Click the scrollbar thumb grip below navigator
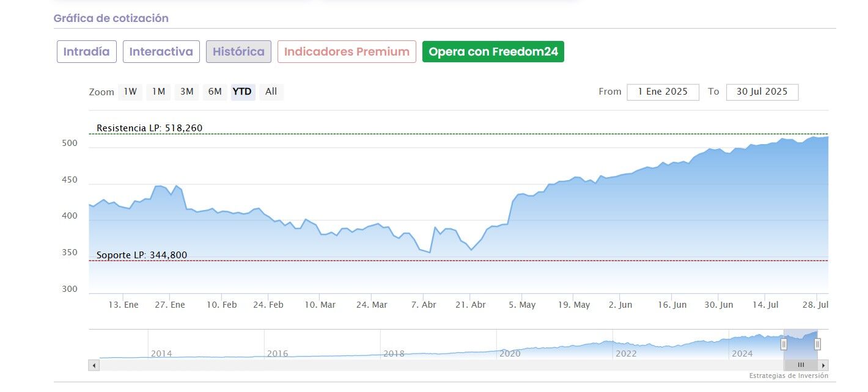Screen dimensions: 868x392 (x=801, y=365)
